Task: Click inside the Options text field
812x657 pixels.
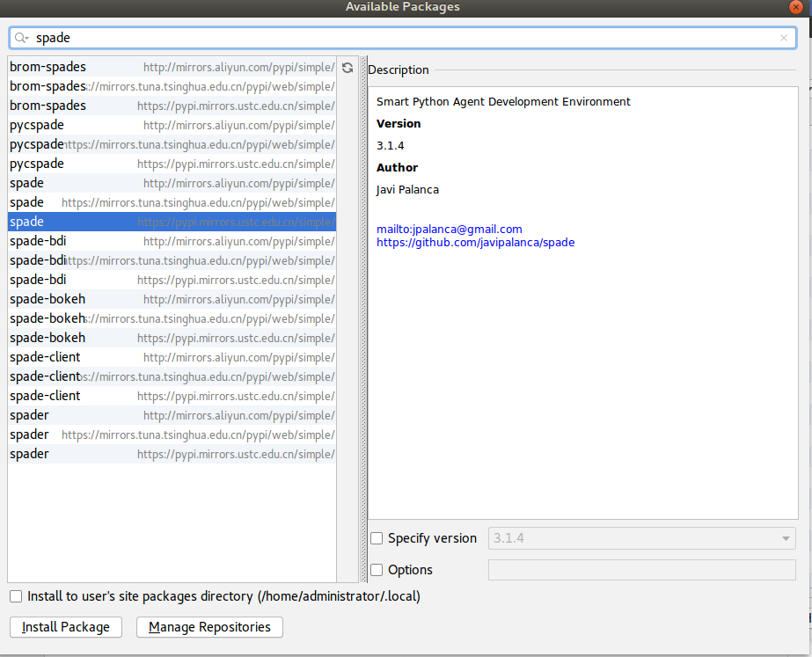Action: [641, 570]
